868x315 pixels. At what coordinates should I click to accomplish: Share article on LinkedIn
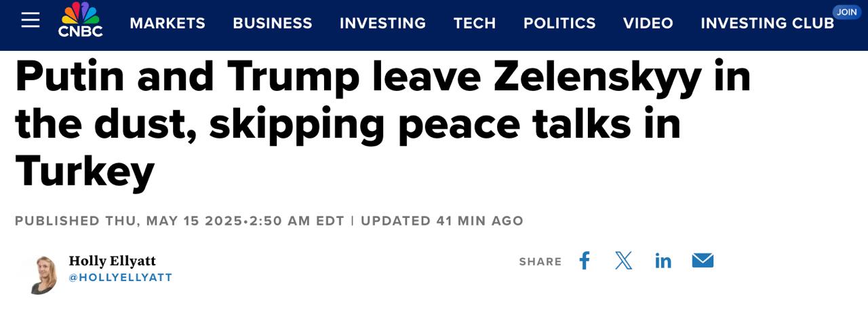(663, 261)
